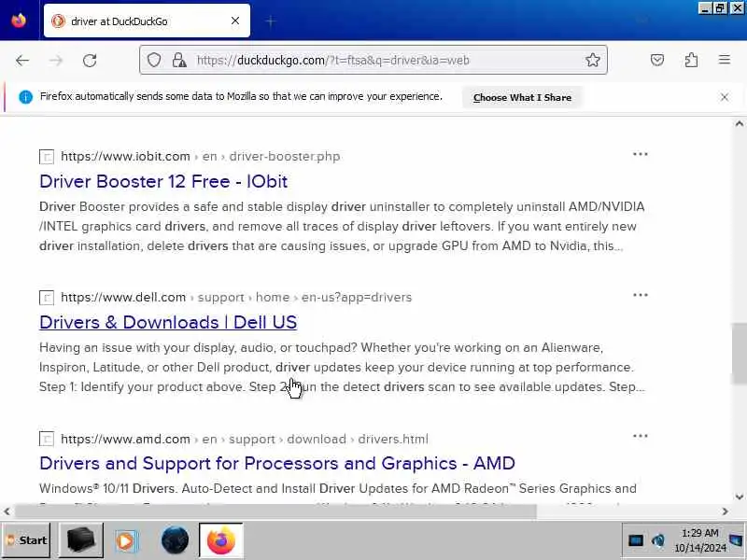Screen dimensions: 747x560
Task: Click the horizontal scrollbar thumb
Action: click(x=275, y=511)
